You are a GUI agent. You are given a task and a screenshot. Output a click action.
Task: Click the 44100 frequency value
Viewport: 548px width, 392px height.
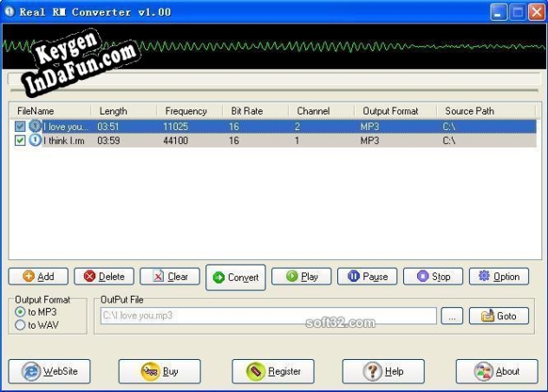[175, 140]
